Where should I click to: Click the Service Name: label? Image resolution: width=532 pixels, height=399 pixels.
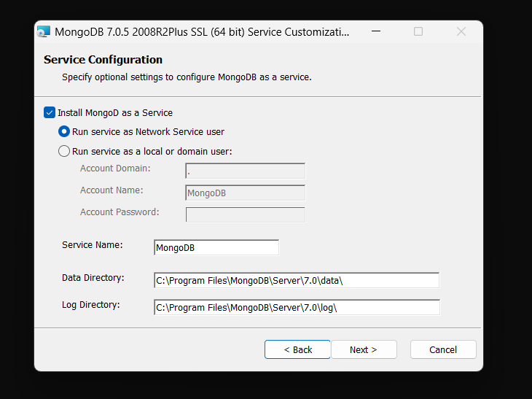(93, 245)
